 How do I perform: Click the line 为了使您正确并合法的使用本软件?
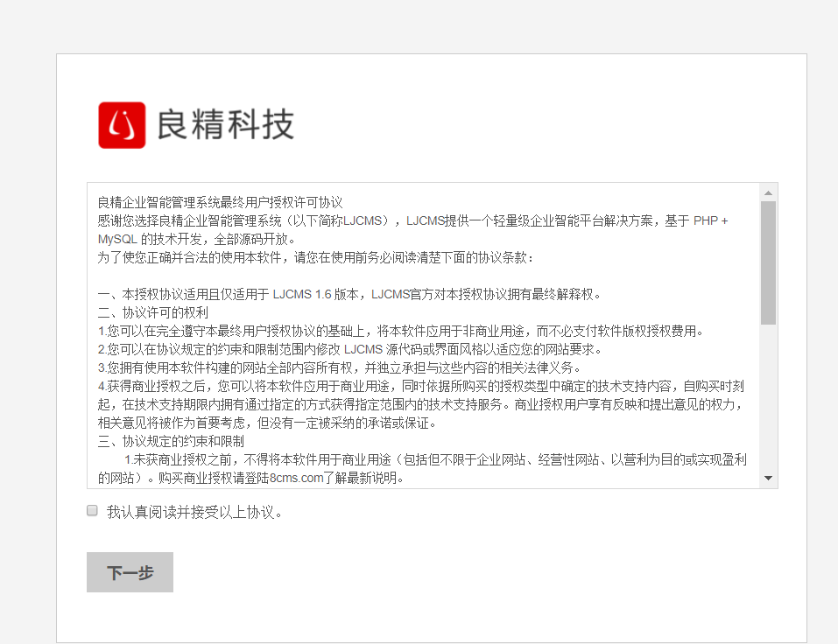click(315, 257)
